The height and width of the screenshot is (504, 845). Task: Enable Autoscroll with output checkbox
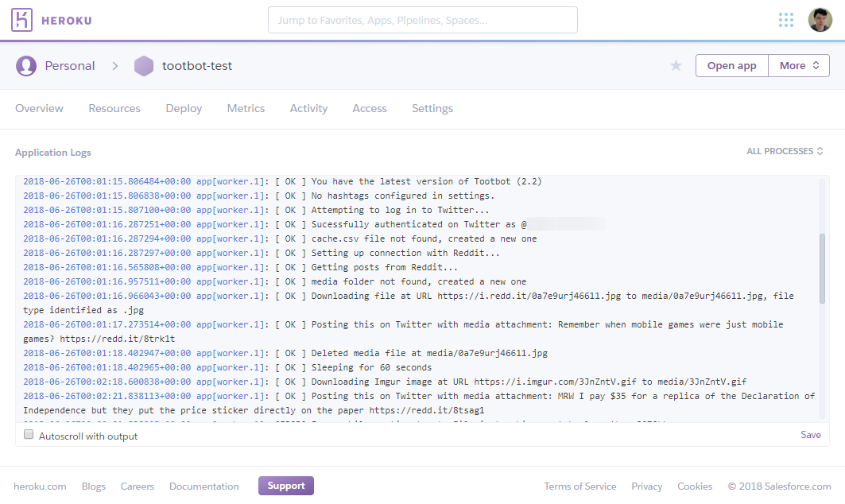[29, 435]
